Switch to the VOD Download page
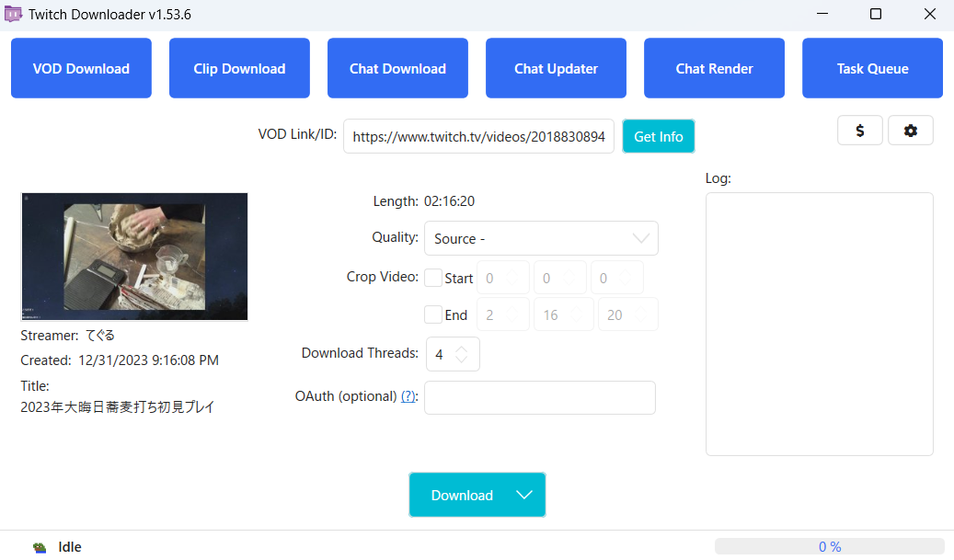This screenshot has width=954, height=560. 81,68
